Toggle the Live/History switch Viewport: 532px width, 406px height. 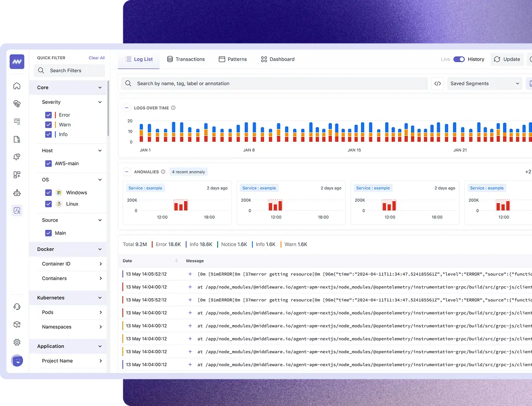click(459, 59)
